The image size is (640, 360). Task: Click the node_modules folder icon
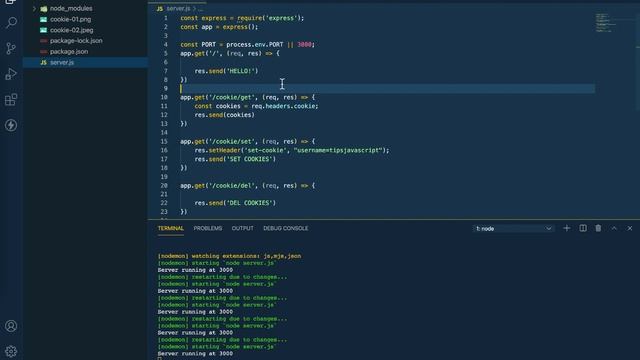[x=43, y=8]
